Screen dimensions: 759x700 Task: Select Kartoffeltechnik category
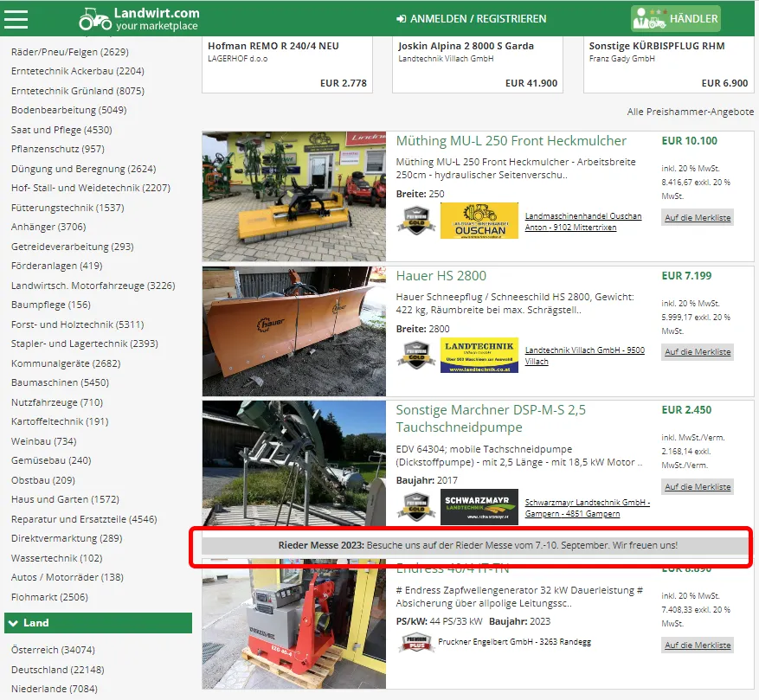pos(60,421)
